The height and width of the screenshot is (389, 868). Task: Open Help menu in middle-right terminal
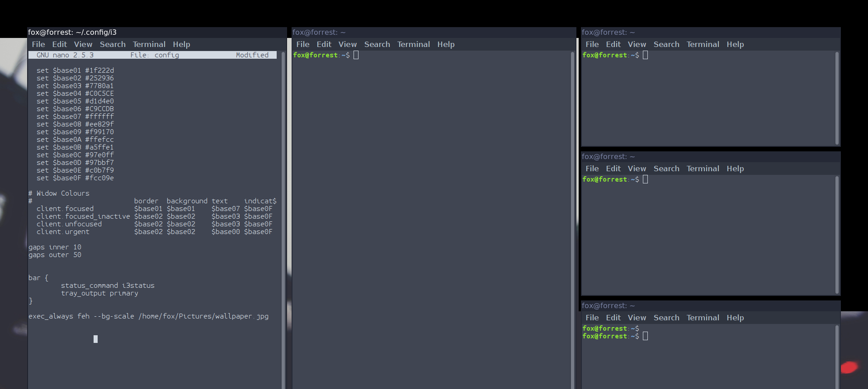(x=735, y=169)
